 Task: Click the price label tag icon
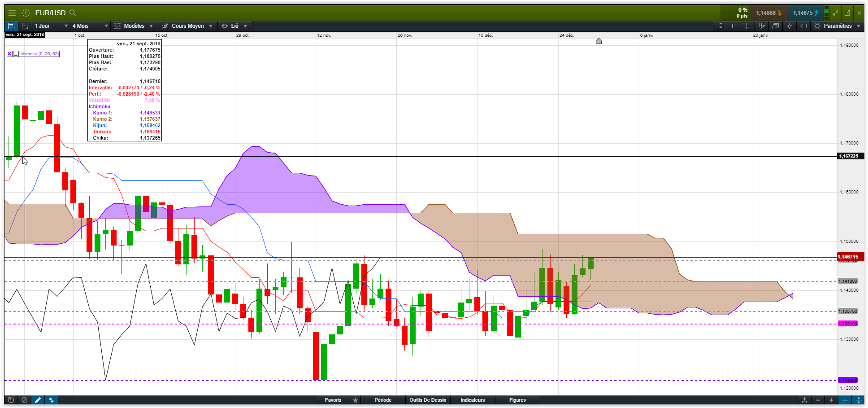click(803, 26)
